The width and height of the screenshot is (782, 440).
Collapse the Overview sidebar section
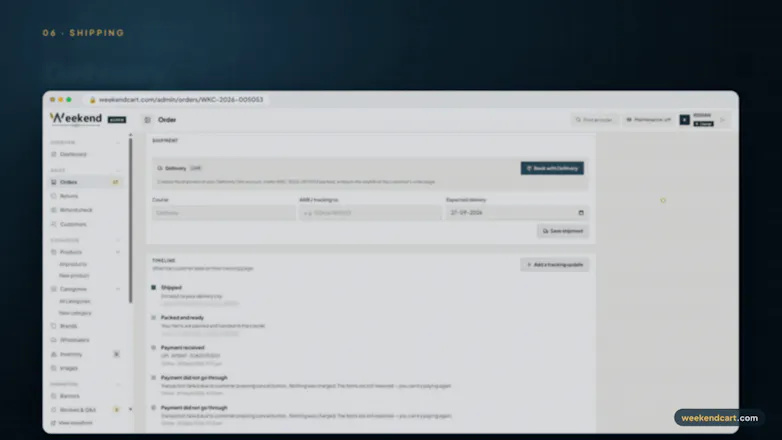pyautogui.click(x=118, y=143)
